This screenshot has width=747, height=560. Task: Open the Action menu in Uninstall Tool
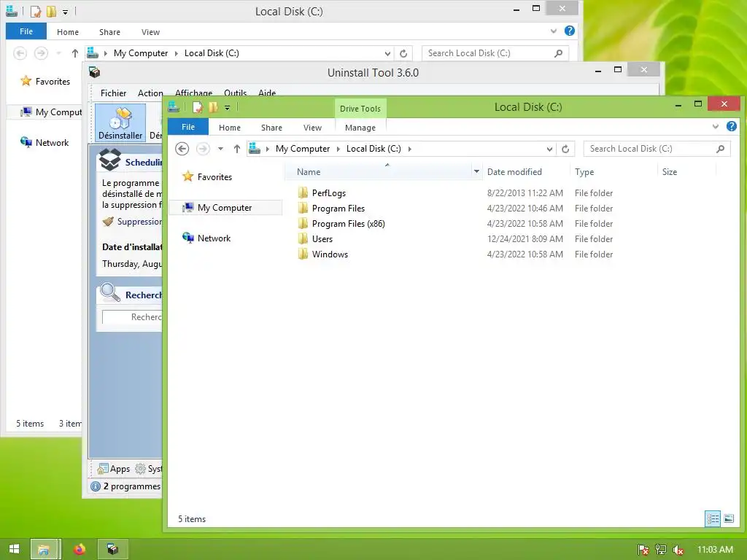(x=150, y=93)
